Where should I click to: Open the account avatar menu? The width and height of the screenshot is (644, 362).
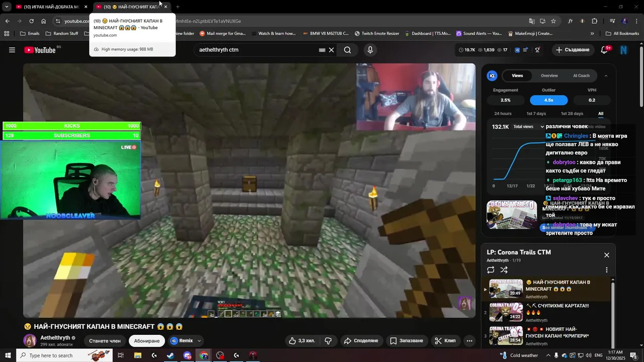coord(624,50)
